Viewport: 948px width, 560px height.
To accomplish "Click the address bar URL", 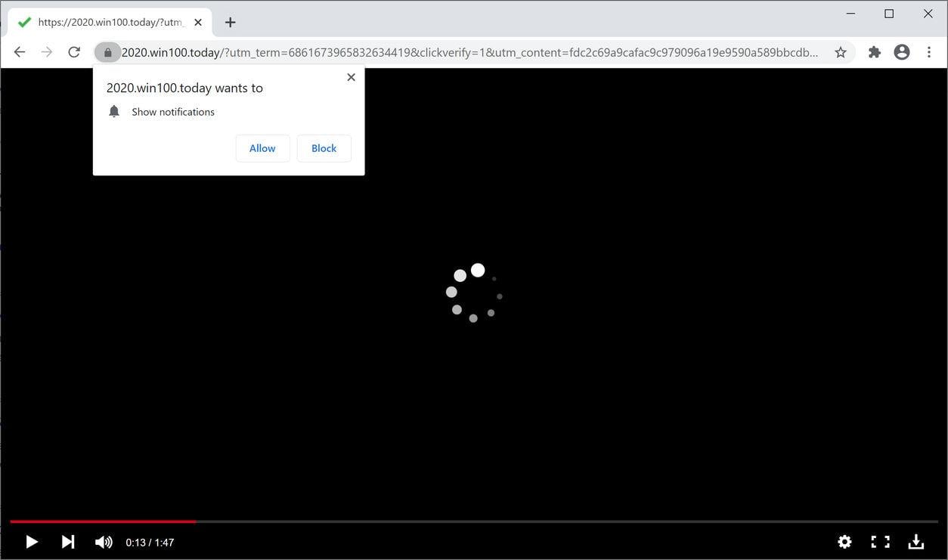I will click(x=469, y=52).
